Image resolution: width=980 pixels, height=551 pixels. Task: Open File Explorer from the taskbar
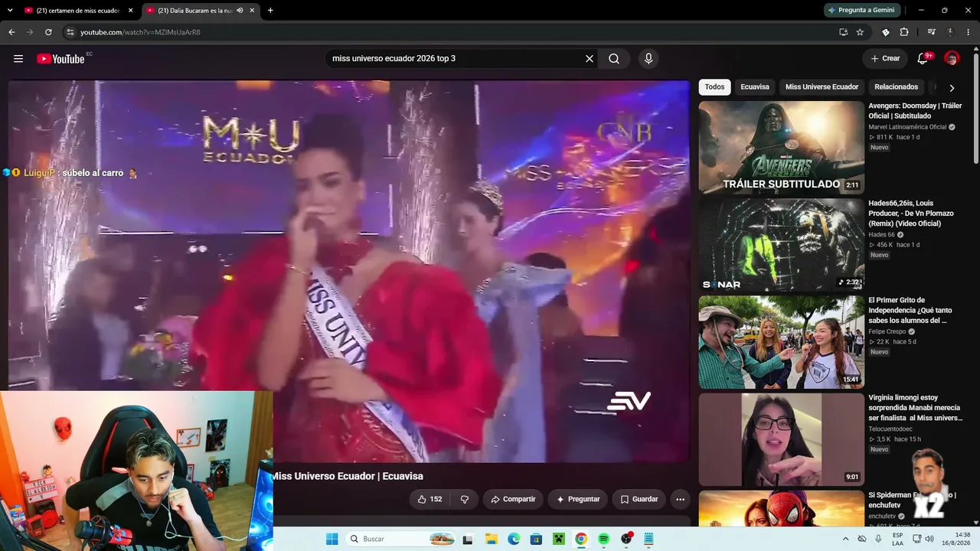pos(492,539)
